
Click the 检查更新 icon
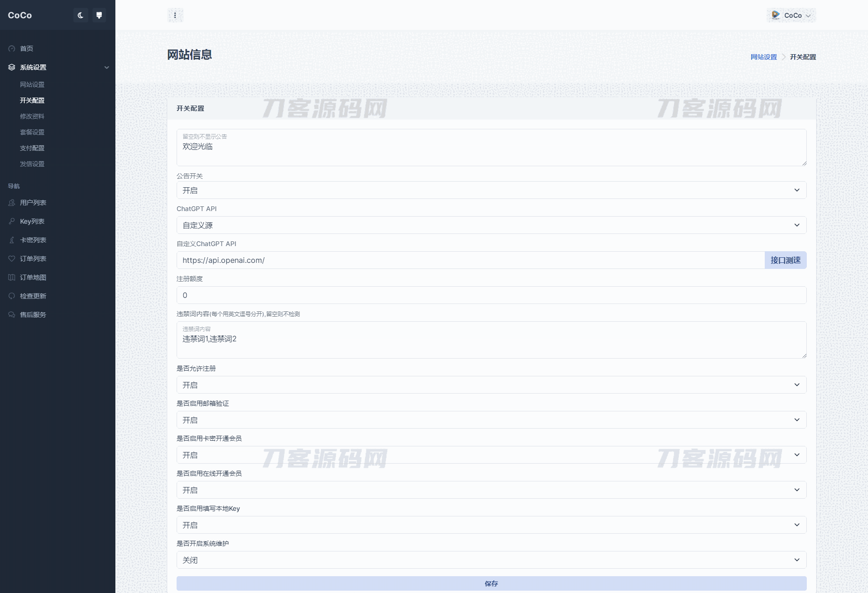click(x=12, y=296)
